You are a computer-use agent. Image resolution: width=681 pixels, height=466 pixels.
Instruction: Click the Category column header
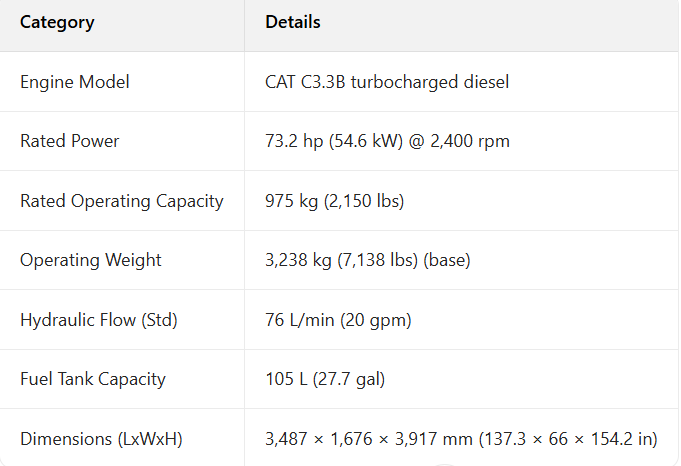[57, 22]
